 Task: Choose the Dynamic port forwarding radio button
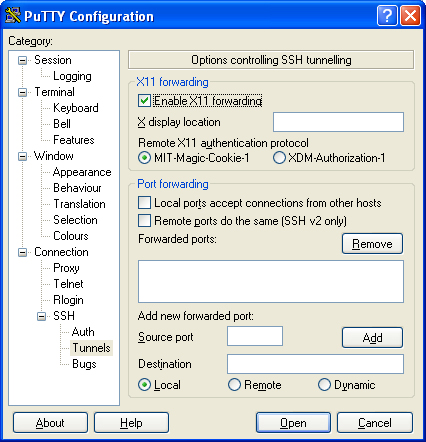pos(324,385)
